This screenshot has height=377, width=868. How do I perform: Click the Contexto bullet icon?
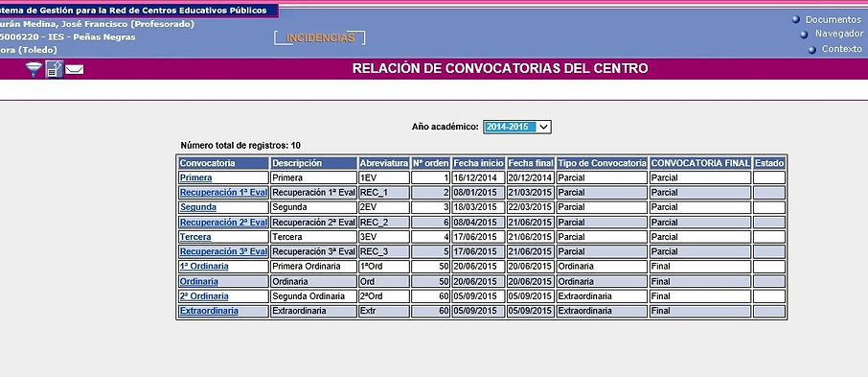(x=812, y=49)
